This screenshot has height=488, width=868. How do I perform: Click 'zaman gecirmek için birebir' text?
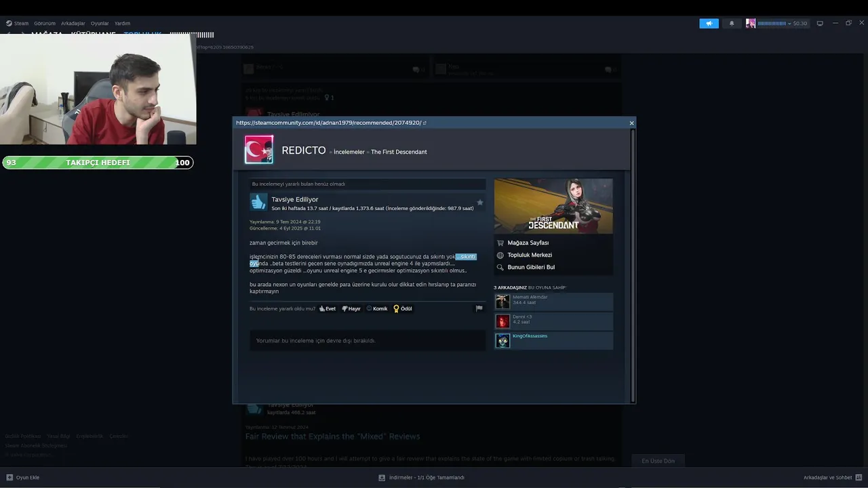pos(283,243)
